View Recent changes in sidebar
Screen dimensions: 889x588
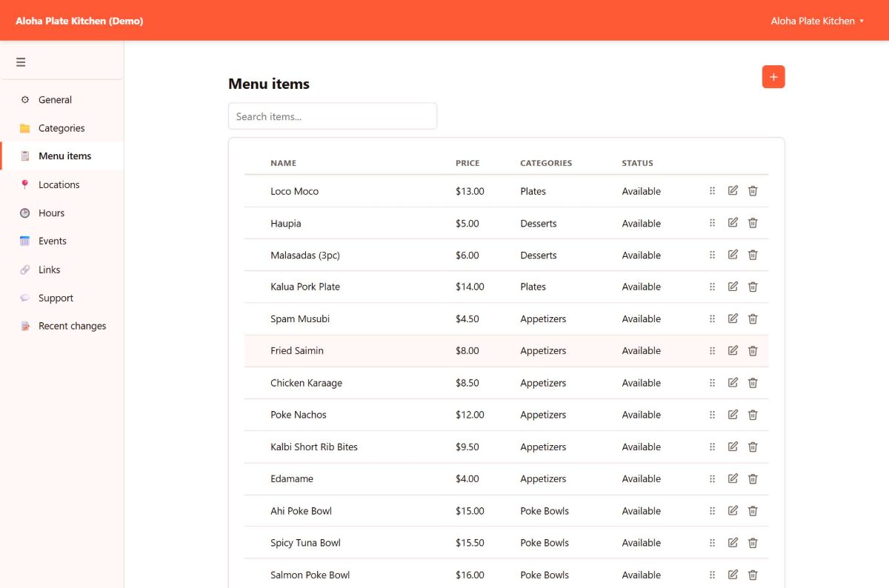62,326
